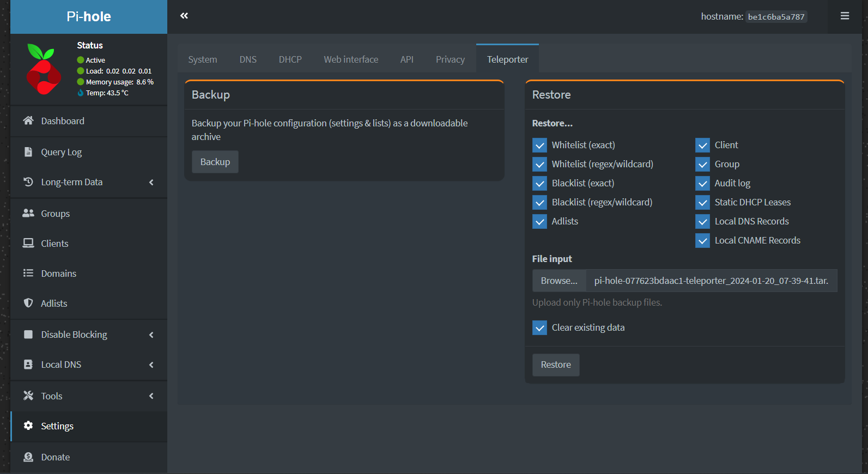The height and width of the screenshot is (474, 868).
Task: Click the 'File input' label
Action: coord(552,259)
